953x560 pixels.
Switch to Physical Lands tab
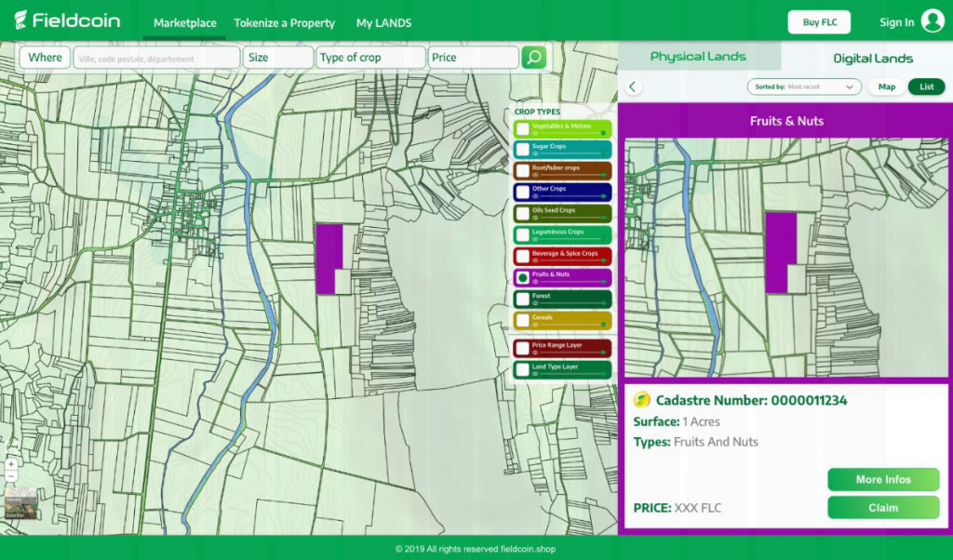tap(698, 57)
